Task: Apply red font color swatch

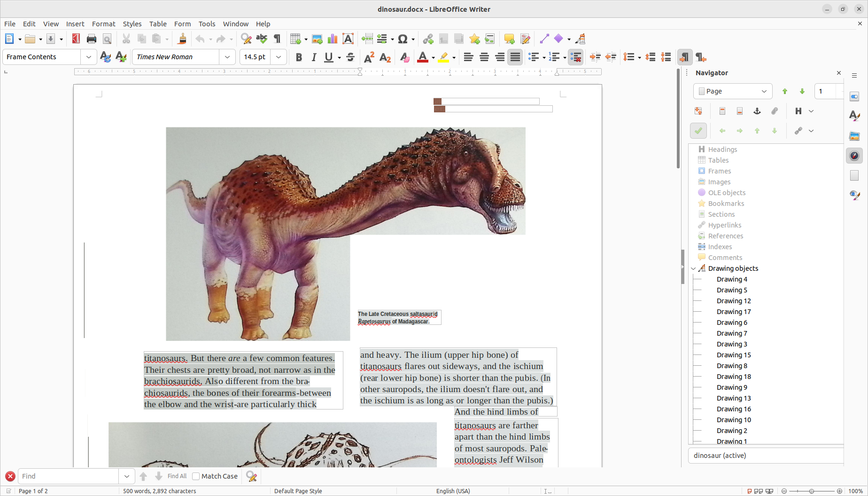Action: pyautogui.click(x=423, y=57)
